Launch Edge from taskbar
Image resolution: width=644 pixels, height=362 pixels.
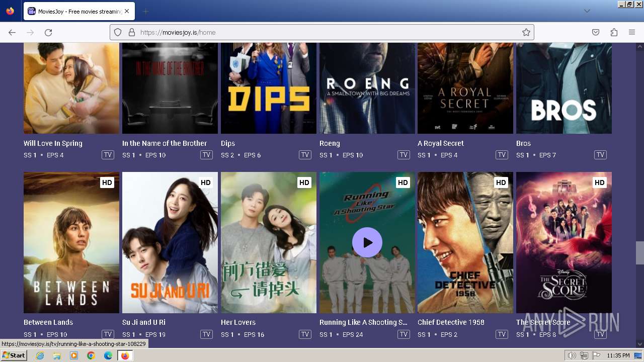pos(108,355)
